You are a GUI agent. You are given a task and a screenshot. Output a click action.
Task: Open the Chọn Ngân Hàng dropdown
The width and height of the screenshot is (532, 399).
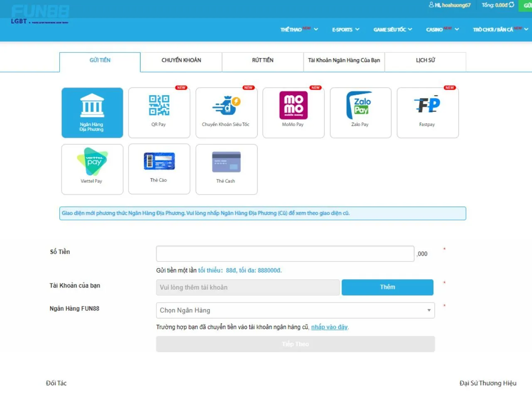(296, 310)
